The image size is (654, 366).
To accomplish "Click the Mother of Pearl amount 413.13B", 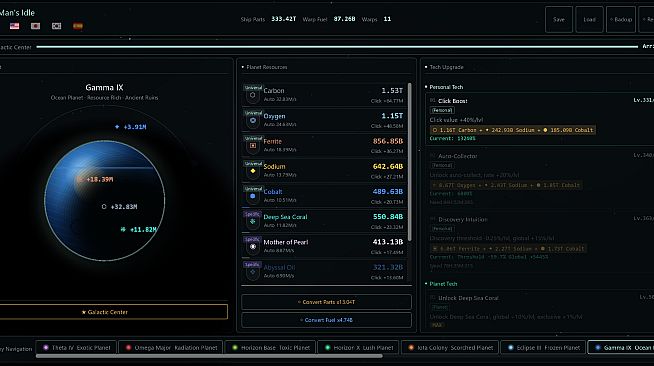I will tap(388, 242).
